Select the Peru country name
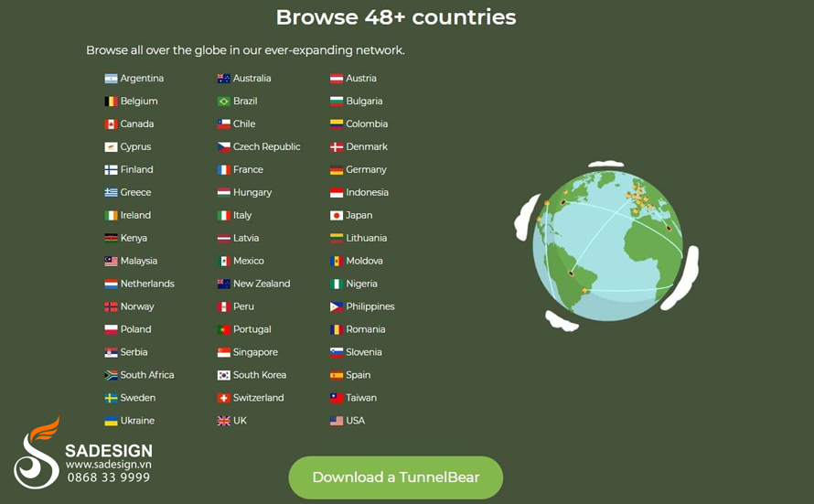The width and height of the screenshot is (814, 504). click(x=243, y=306)
